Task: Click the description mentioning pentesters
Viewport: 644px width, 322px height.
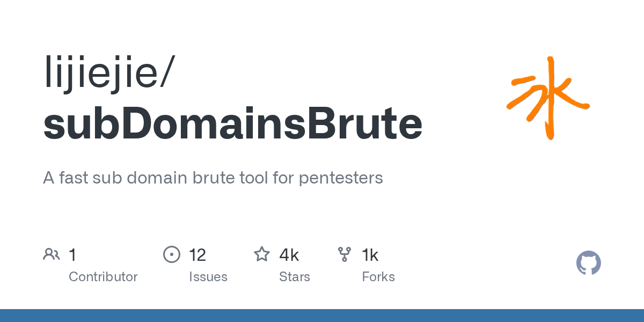Action: point(213,178)
